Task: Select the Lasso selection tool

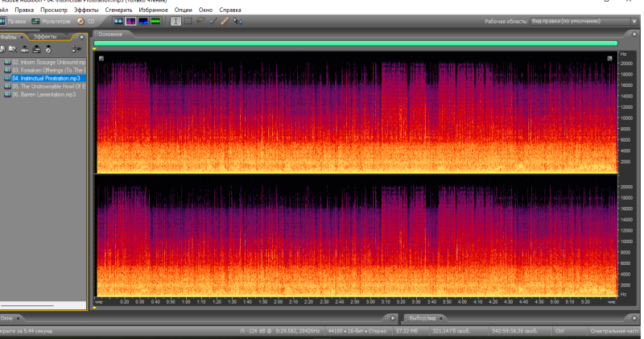Action: [200, 21]
